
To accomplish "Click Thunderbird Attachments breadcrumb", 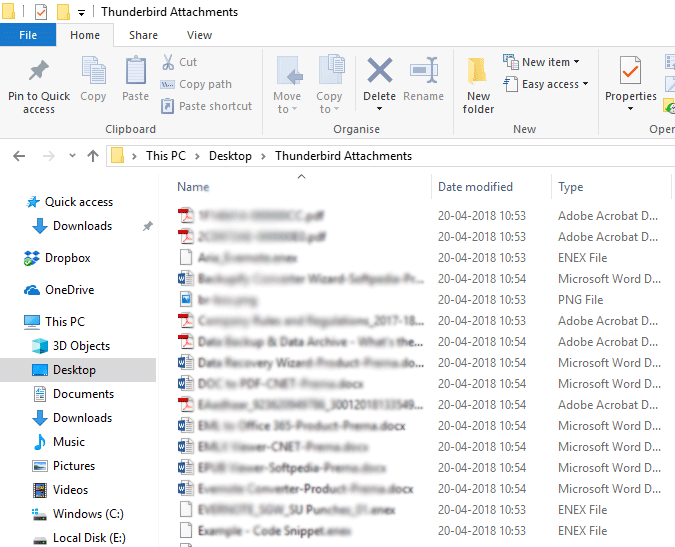I will click(344, 156).
